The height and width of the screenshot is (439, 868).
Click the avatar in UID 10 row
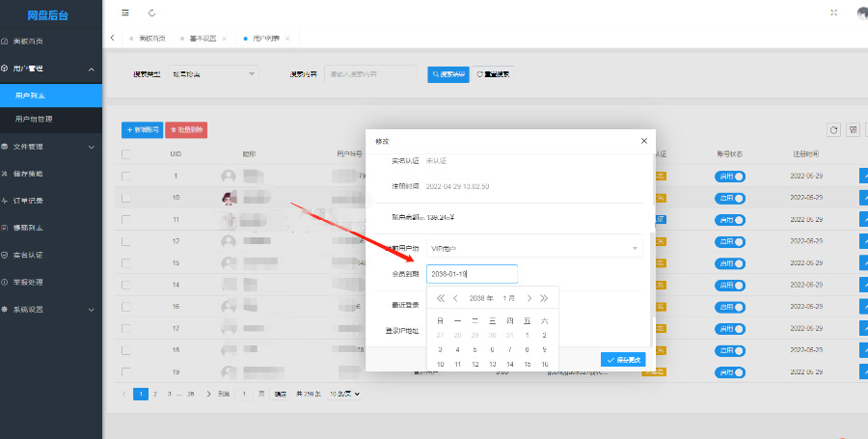[x=228, y=198]
